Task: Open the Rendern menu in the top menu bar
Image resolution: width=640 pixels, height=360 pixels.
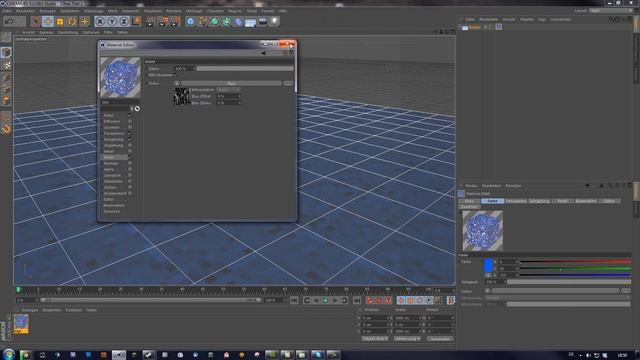Action: point(174,11)
